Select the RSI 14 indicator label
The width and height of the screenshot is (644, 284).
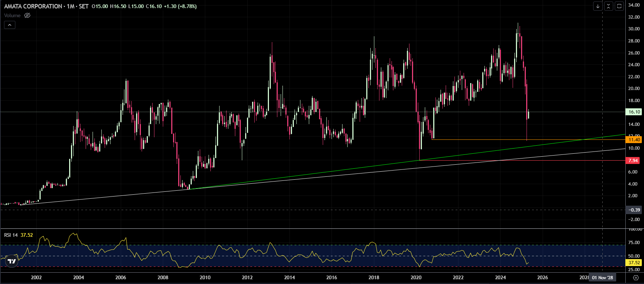(11, 235)
